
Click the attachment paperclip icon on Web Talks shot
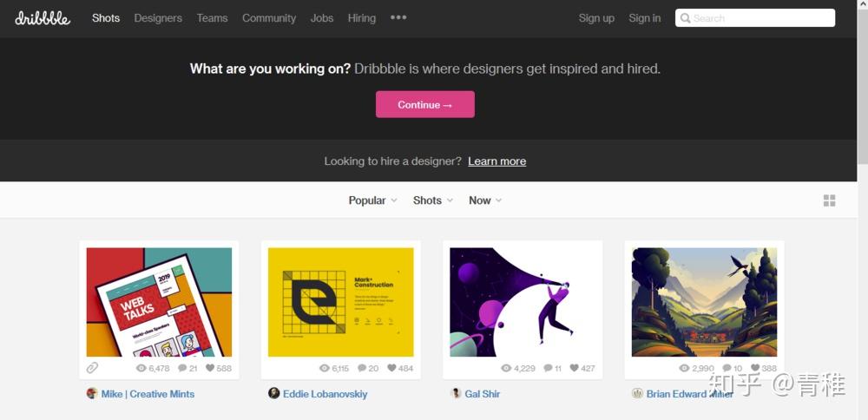[x=93, y=368]
